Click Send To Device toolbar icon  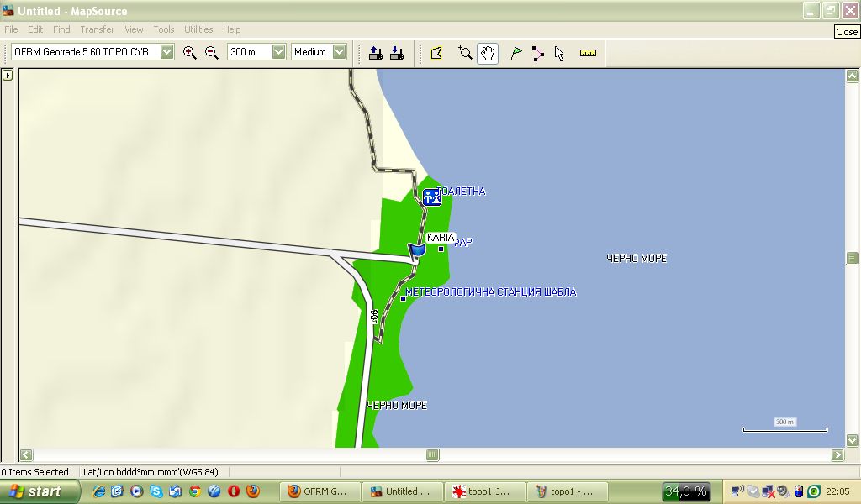click(376, 53)
